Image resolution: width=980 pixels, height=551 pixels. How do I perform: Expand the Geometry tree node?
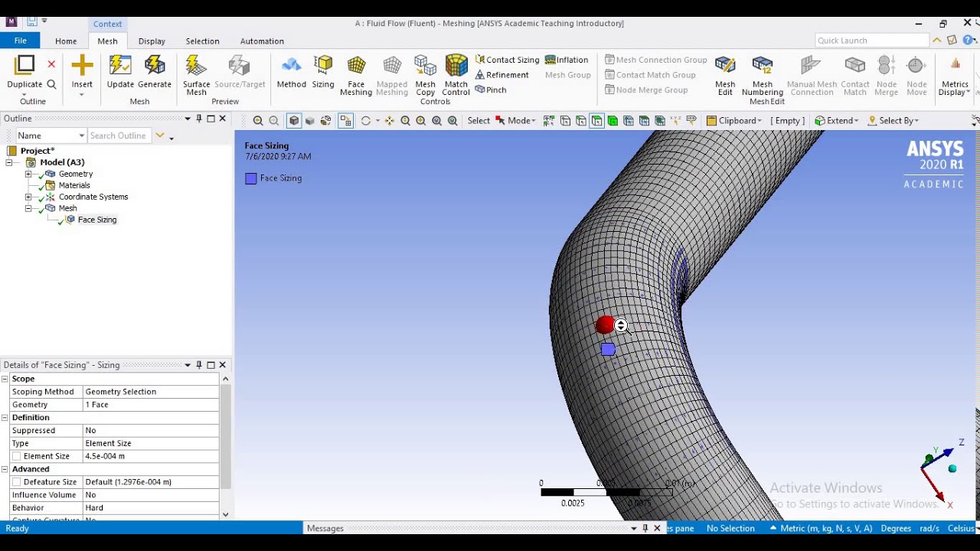click(x=29, y=174)
